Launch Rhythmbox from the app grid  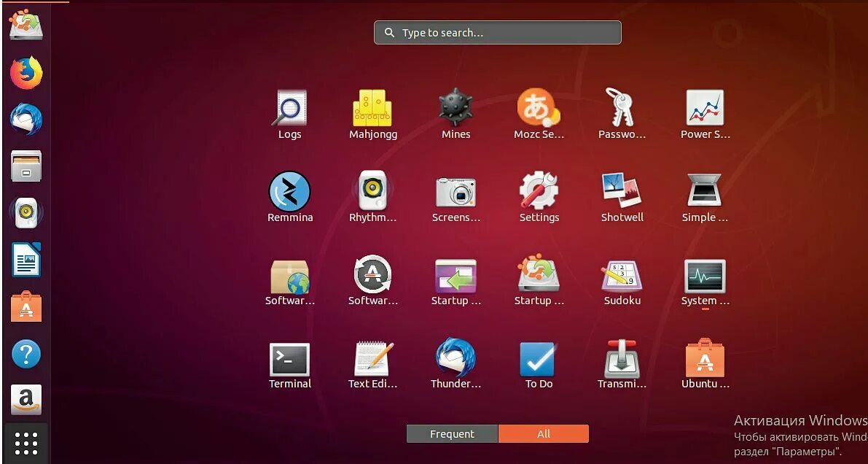372,198
